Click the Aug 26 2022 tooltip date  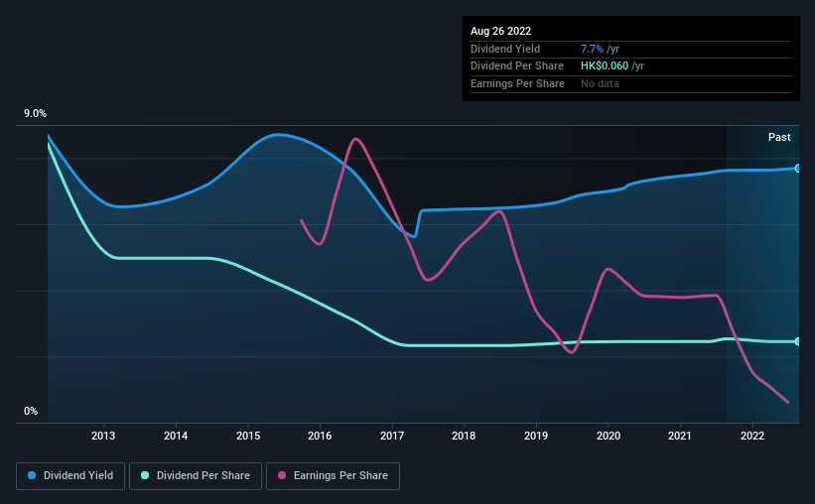point(500,31)
